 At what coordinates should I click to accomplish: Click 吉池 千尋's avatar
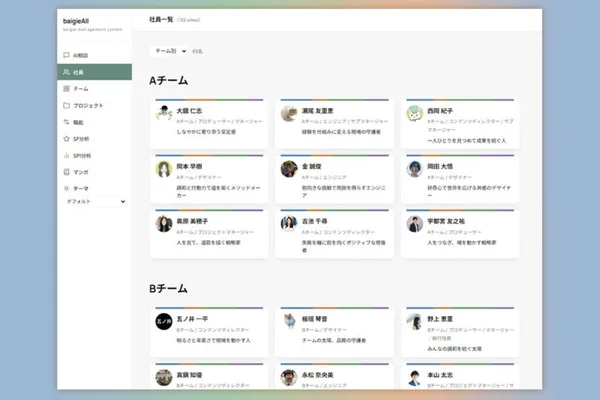pos(289,224)
